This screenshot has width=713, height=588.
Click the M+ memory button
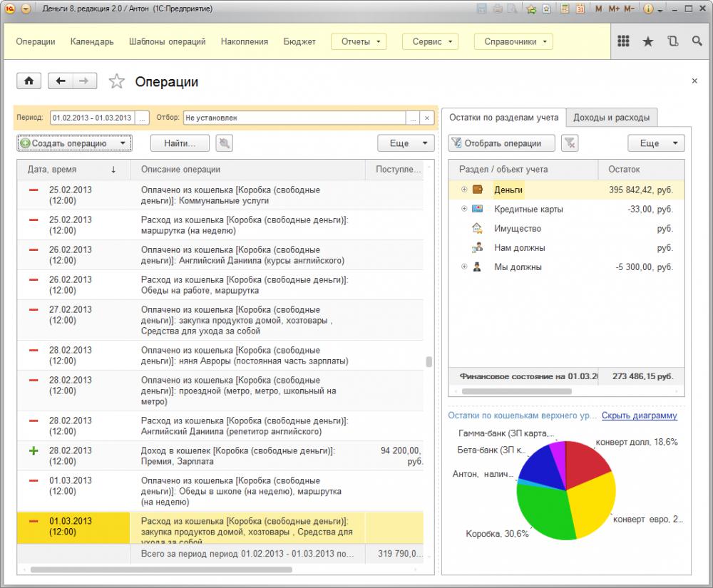point(614,9)
